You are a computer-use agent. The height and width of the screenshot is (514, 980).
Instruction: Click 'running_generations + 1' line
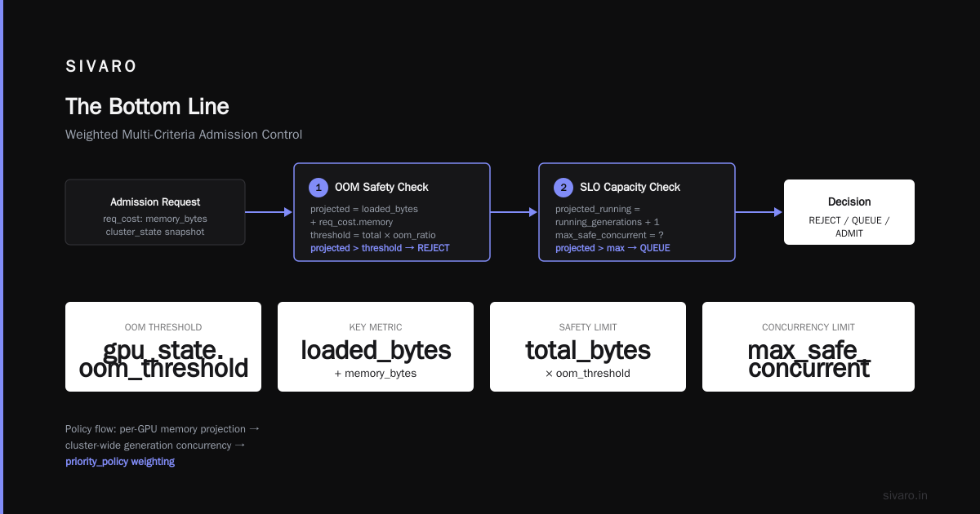[x=608, y=222]
